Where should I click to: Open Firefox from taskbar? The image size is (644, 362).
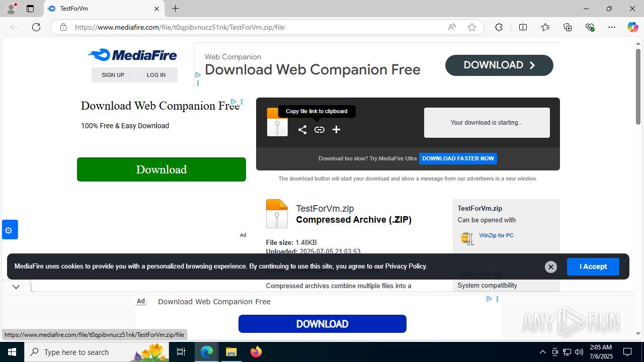pos(256,352)
